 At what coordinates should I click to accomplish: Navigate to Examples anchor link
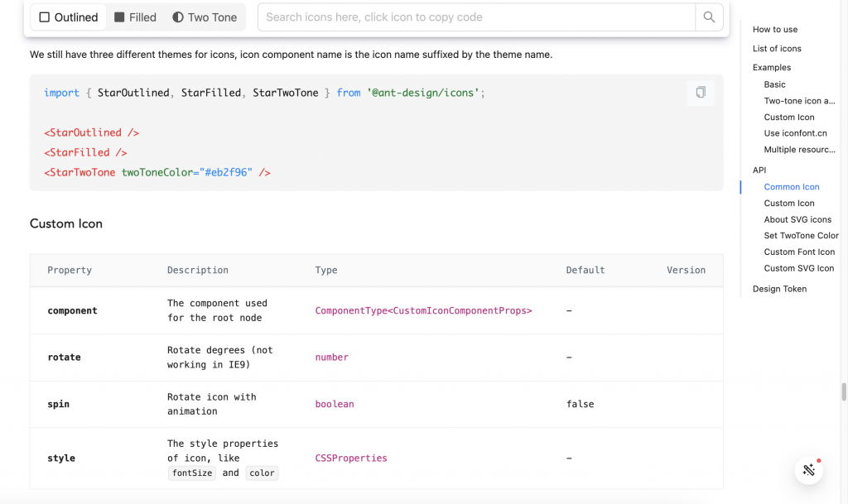click(772, 68)
